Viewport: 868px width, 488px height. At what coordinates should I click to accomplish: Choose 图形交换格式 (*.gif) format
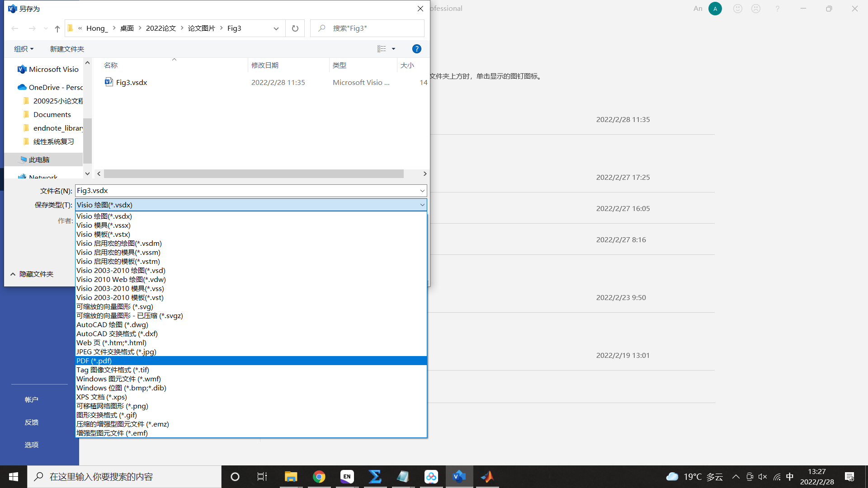251,415
